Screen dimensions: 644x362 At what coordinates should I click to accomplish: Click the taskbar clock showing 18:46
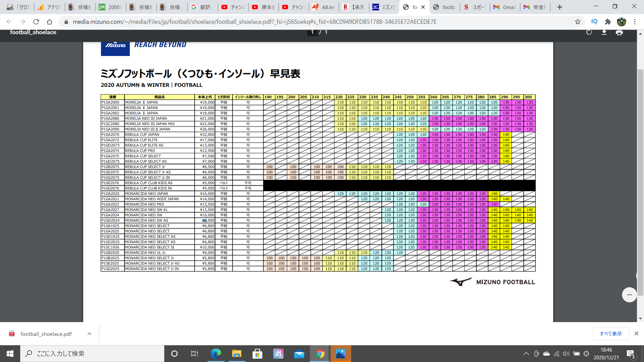(x=606, y=350)
